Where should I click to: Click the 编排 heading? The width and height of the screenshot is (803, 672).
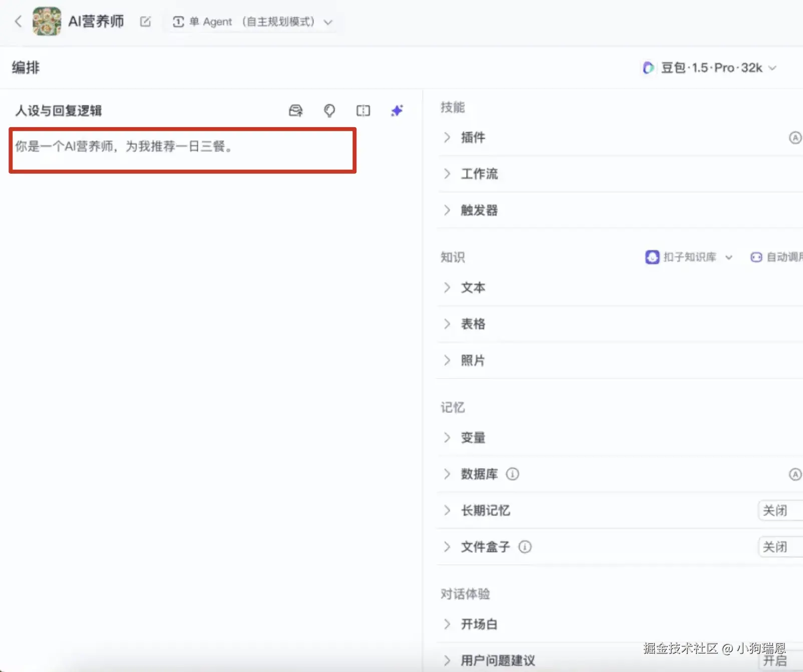pos(26,68)
